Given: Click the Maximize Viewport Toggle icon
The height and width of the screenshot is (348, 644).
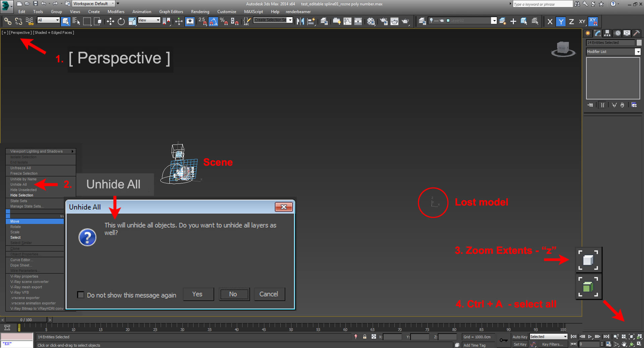Looking at the screenshot, I should pyautogui.click(x=639, y=344).
